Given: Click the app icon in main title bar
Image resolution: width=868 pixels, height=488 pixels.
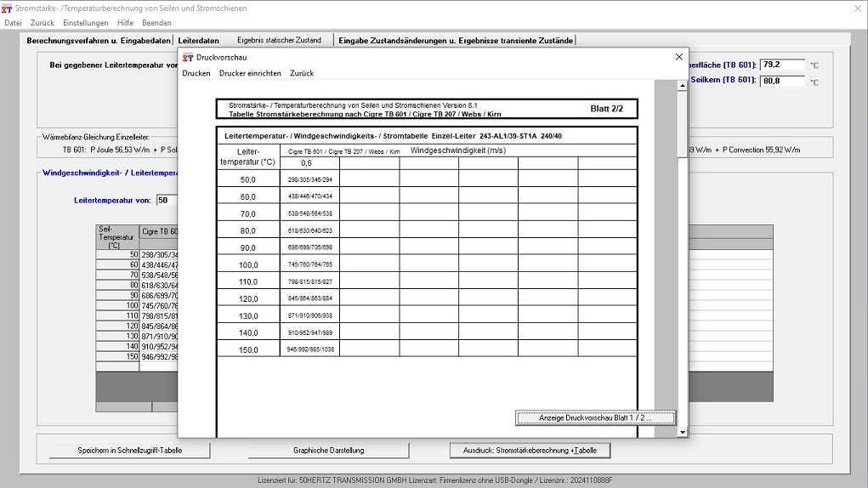Looking at the screenshot, I should coord(8,8).
